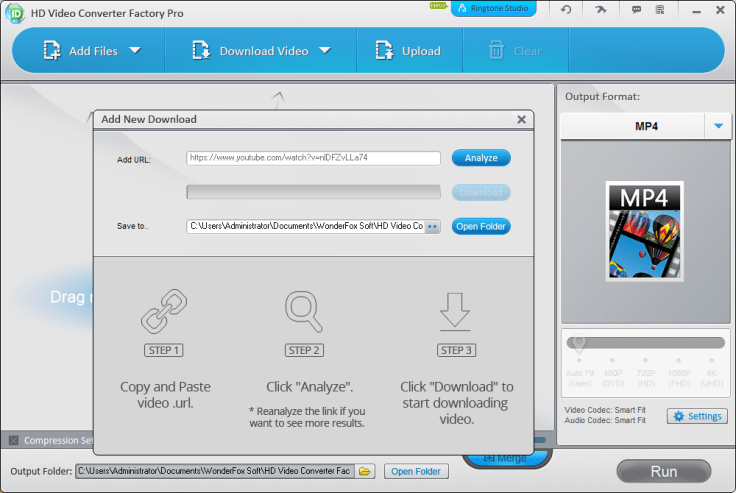Click Open Folder in the download dialog
The width and height of the screenshot is (736, 493).
(481, 226)
